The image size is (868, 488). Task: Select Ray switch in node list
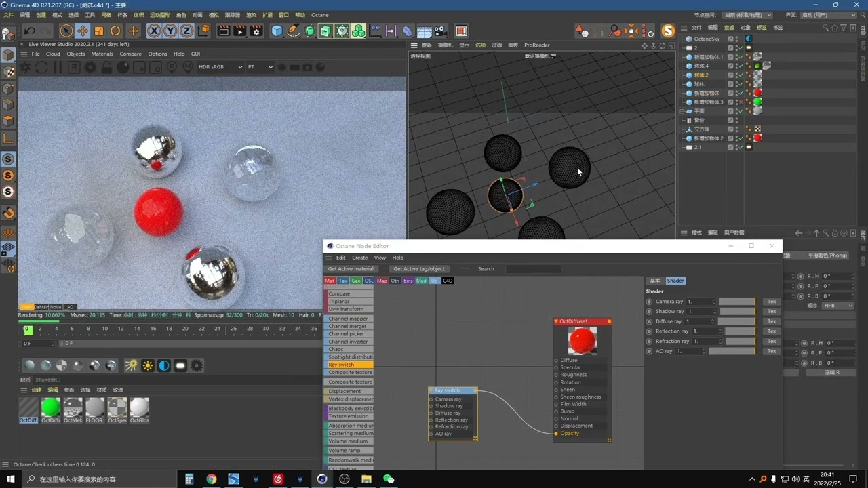[349, 365]
